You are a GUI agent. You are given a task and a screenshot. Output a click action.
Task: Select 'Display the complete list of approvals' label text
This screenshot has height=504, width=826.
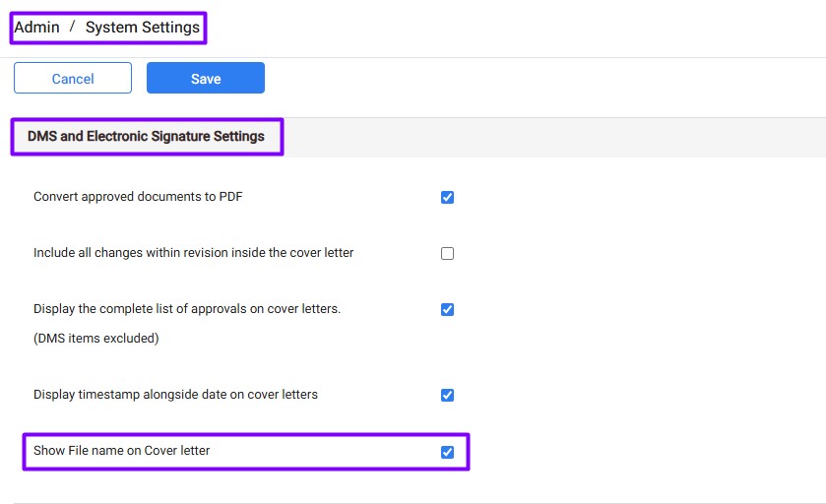pos(187,309)
